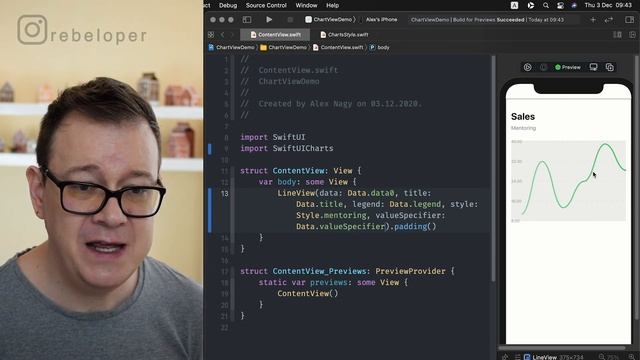Image resolution: width=640 pixels, height=360 pixels.
Task: Click Mentoring legend in preview
Action: 523,128
